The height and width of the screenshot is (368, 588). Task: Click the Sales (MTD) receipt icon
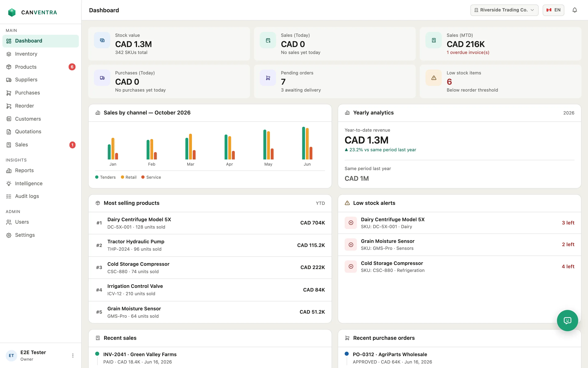[x=434, y=40]
